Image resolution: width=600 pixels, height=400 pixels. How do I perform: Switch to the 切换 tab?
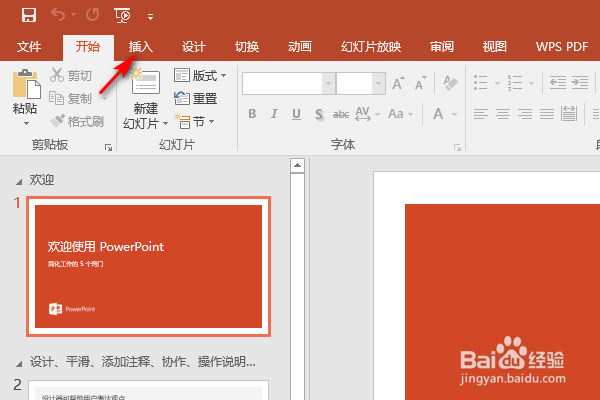[247, 47]
